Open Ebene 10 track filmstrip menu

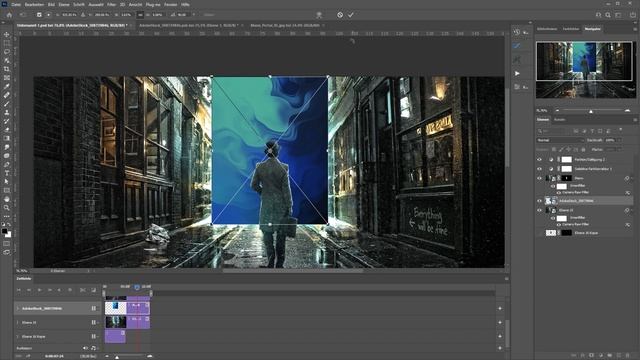pos(94,322)
